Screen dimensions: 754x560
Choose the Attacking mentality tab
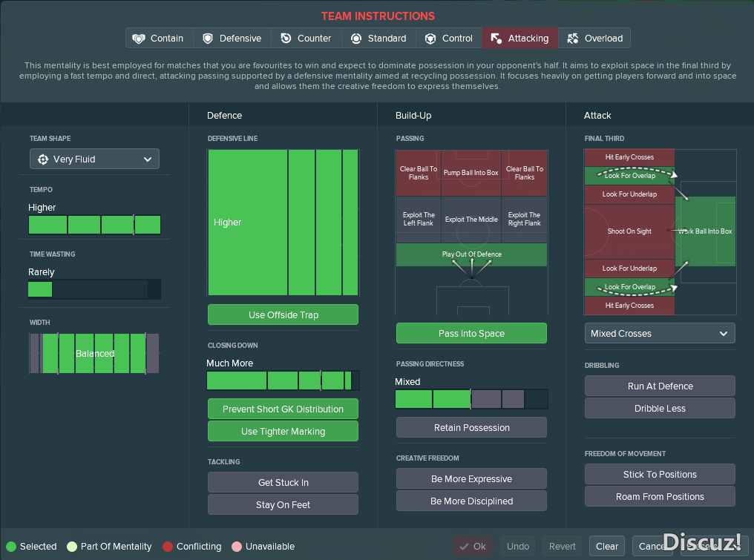coord(519,38)
